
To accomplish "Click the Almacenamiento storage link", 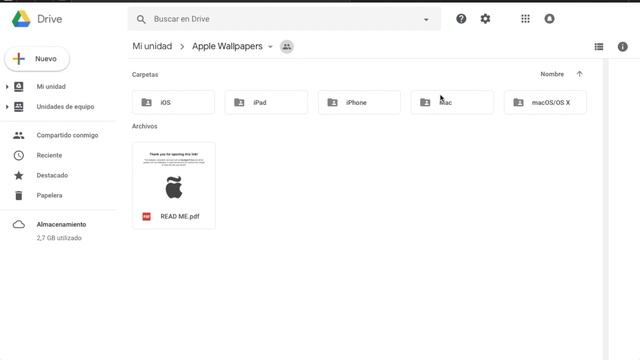I will tap(61, 224).
